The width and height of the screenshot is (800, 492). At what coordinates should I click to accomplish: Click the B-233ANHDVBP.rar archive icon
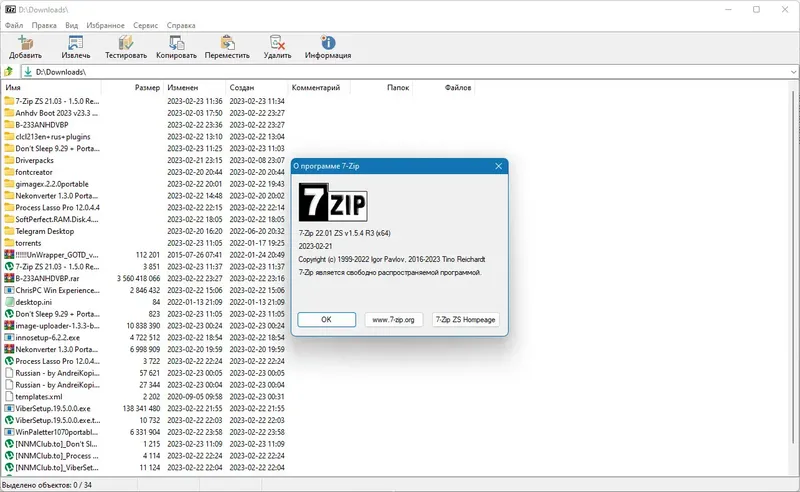(9, 278)
